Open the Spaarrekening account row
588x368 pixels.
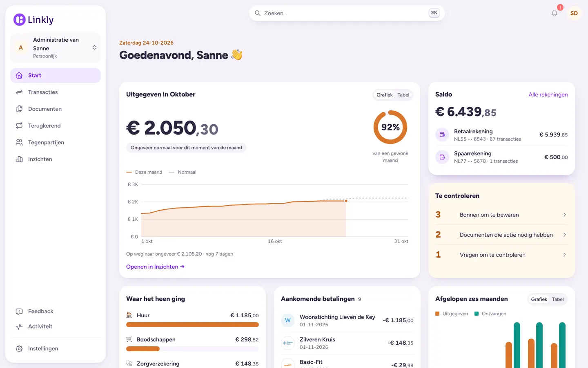(x=501, y=157)
